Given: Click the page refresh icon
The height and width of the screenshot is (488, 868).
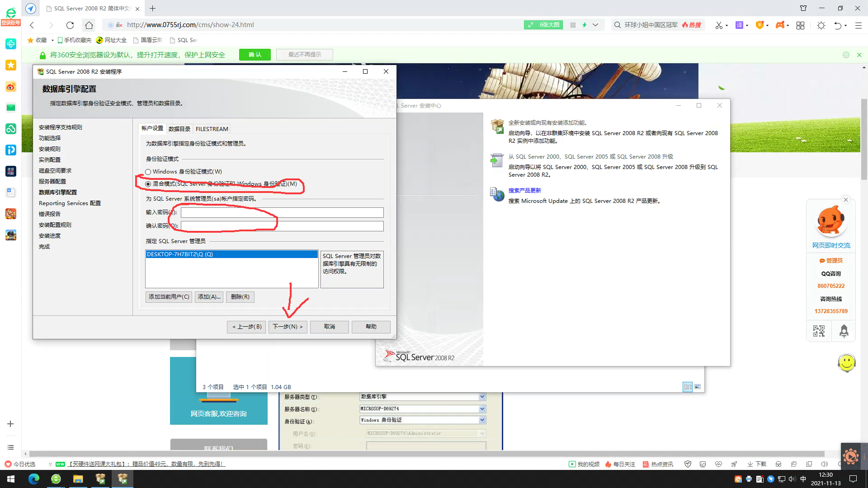Looking at the screenshot, I should tap(70, 25).
